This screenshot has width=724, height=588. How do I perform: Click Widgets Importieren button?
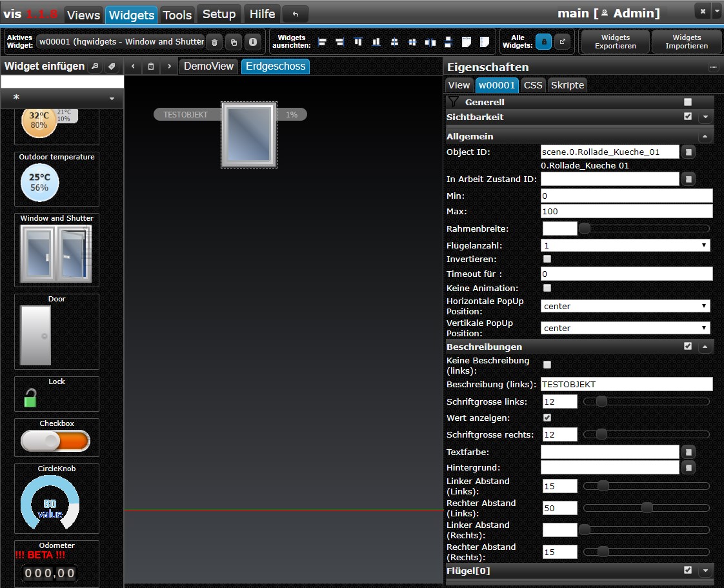(x=686, y=42)
